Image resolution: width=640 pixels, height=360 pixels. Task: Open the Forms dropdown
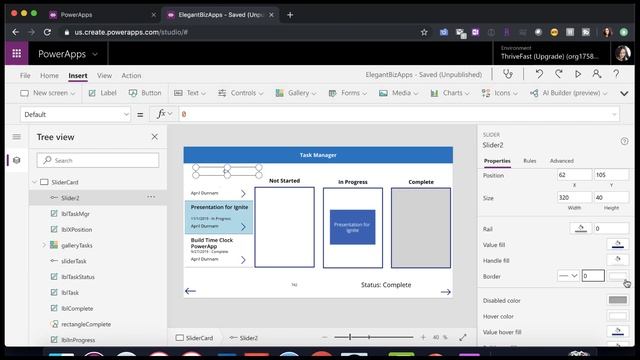[348, 93]
